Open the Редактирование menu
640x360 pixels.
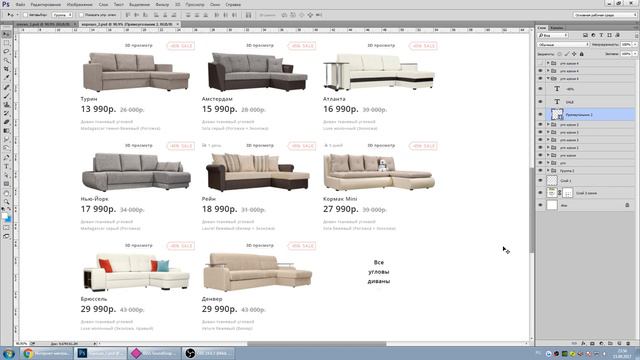pos(46,4)
